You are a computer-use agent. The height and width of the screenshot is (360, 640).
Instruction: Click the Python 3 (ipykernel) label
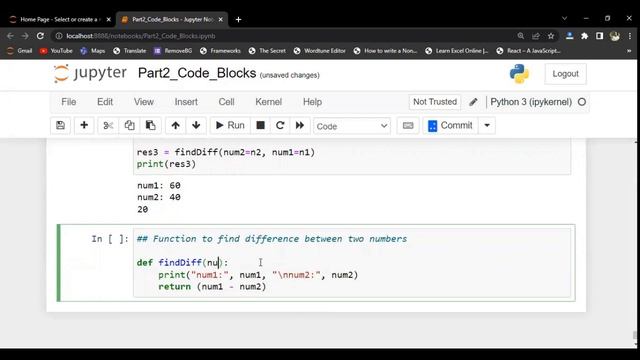[531, 102]
